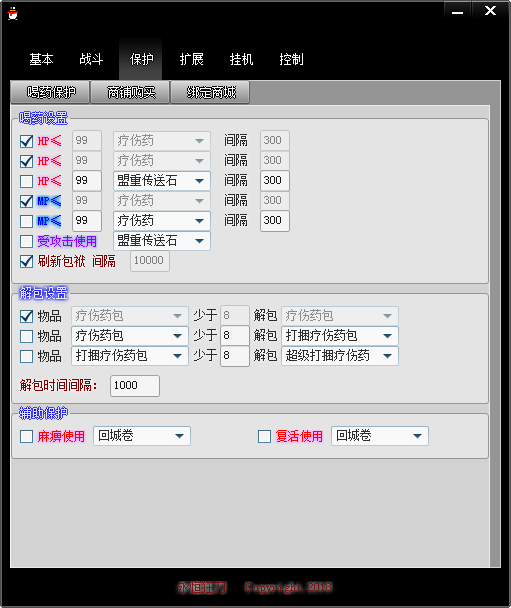This screenshot has height=608, width=511.
Task: Expand the 打捆疗伤药包 item dropdown in third row
Action: tap(130, 356)
